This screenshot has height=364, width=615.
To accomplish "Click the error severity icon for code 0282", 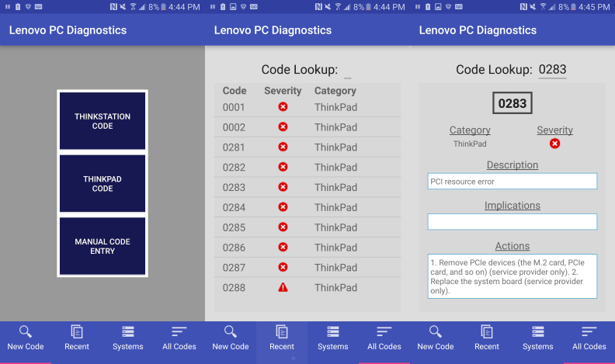I will pos(283,167).
